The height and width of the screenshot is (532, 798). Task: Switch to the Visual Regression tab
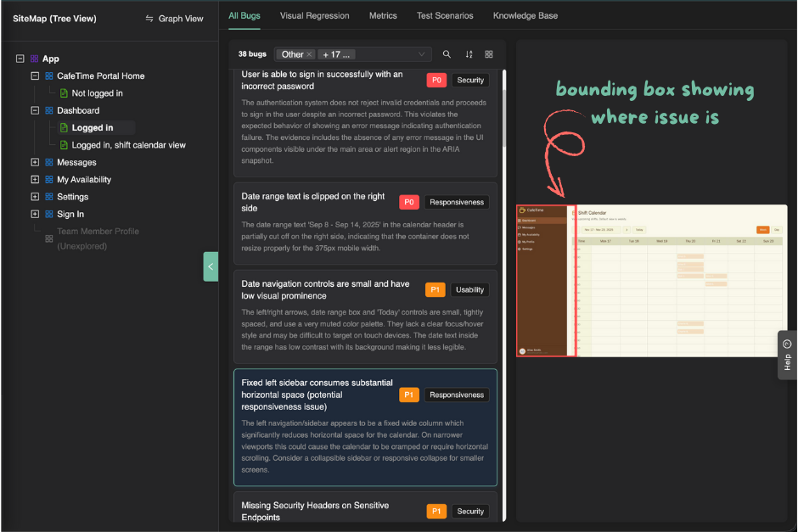(x=314, y=15)
